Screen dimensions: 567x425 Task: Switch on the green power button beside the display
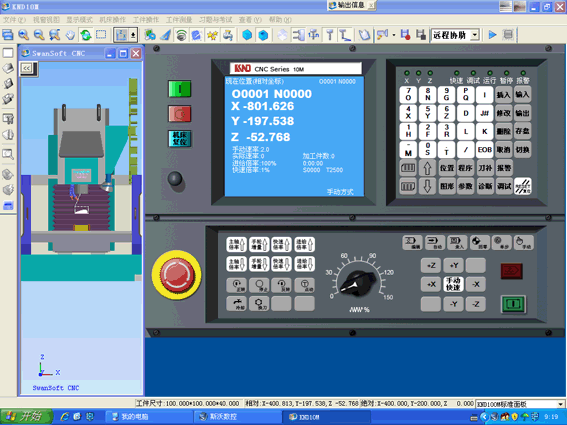pyautogui.click(x=179, y=89)
